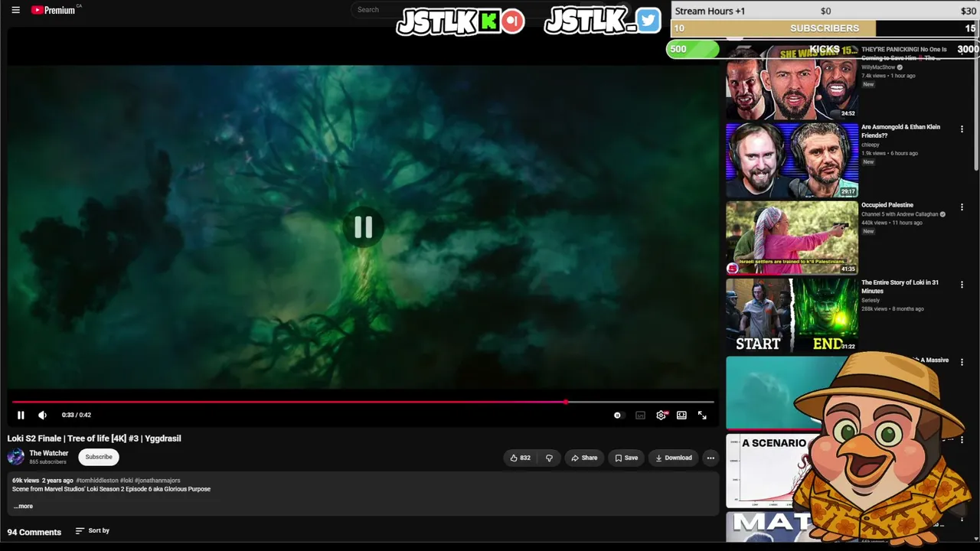This screenshot has width=980, height=551.
Task: Like the video with 832 likes
Action: [520, 458]
